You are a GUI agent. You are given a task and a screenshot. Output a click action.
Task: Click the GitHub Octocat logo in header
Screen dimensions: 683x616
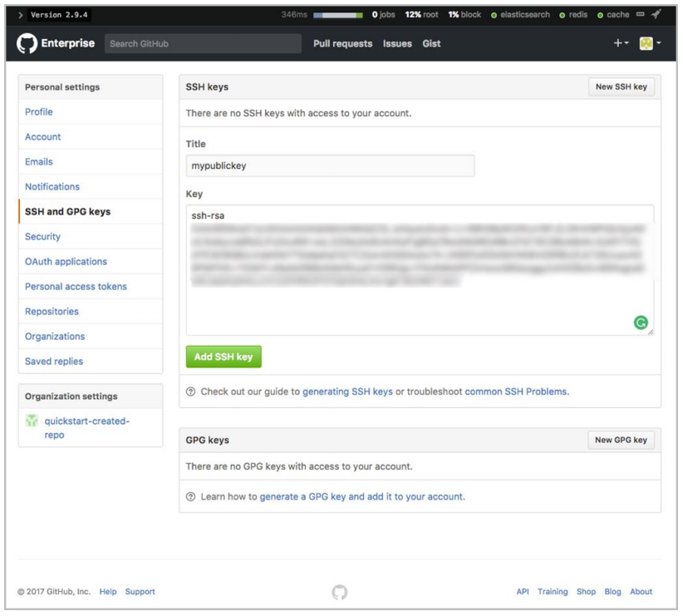coord(27,43)
